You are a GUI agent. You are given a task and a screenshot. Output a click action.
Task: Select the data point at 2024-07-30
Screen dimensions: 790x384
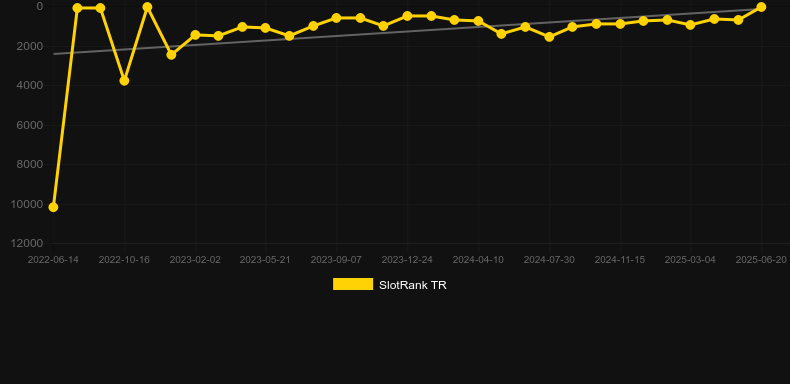pyautogui.click(x=549, y=37)
